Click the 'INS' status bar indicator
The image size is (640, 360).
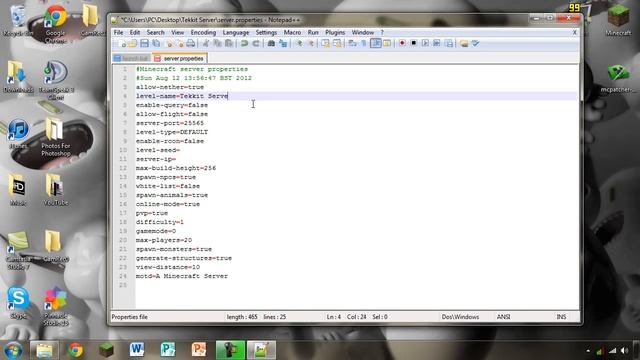coord(561,317)
